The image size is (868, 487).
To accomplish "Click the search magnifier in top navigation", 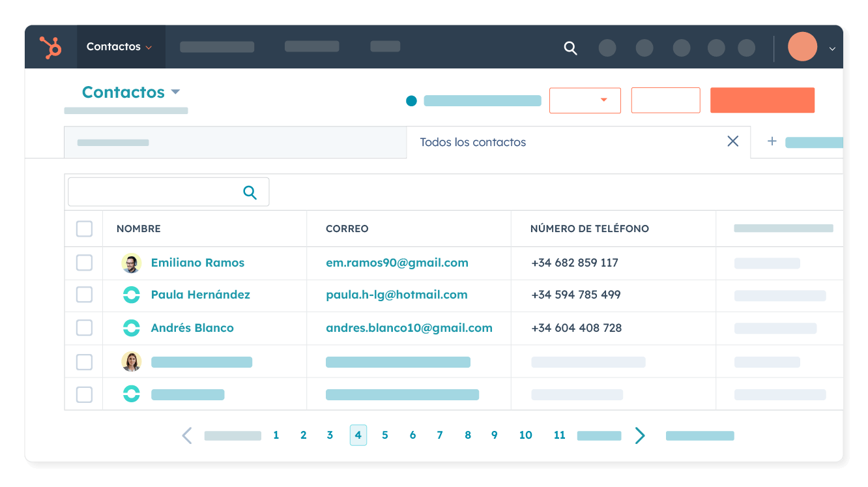I will point(570,48).
